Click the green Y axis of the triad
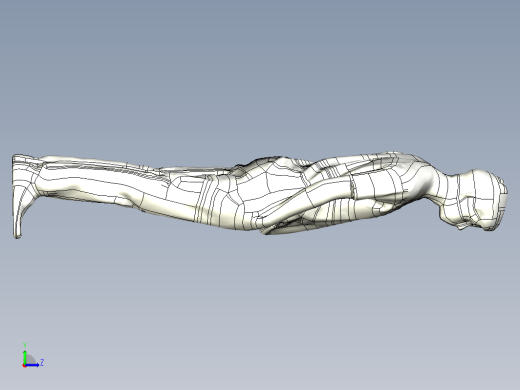Image resolution: width=520 pixels, height=390 pixels. [25, 357]
